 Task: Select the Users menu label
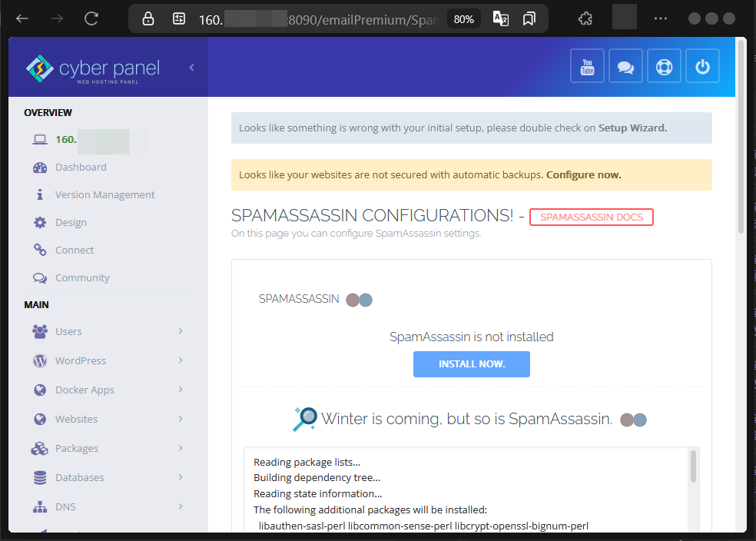coord(68,332)
